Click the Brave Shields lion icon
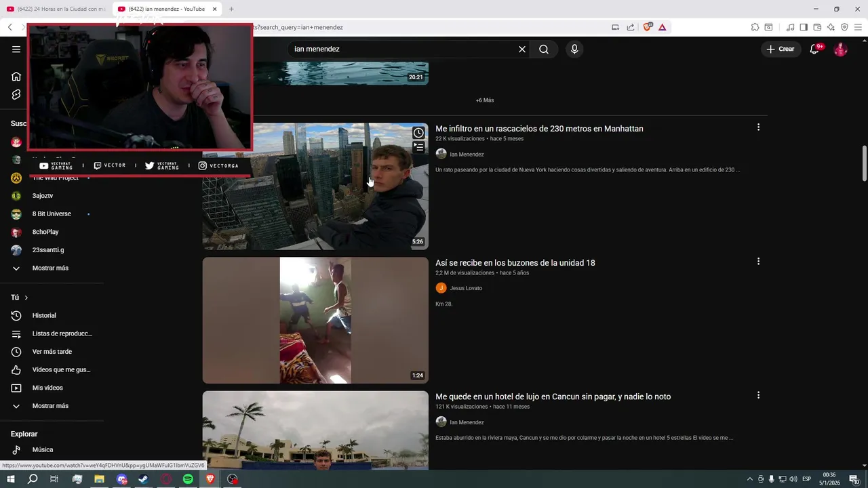Screen dimensions: 868x488 [648, 27]
